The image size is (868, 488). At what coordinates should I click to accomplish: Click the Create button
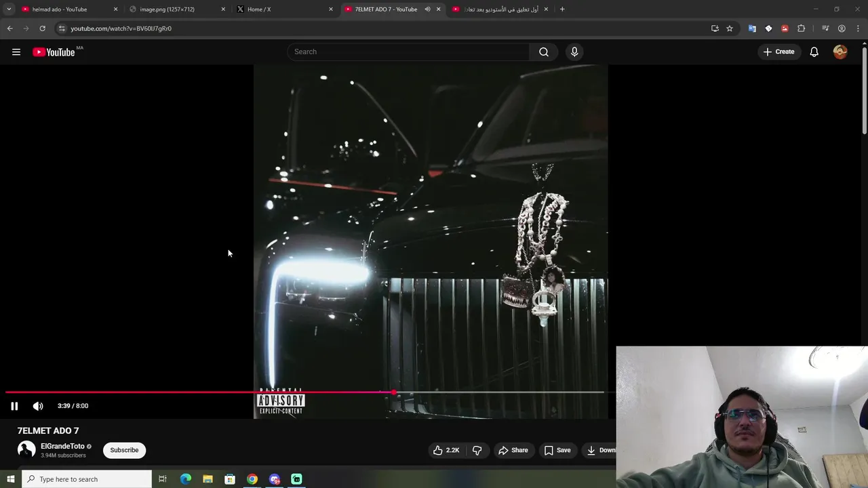pyautogui.click(x=778, y=52)
